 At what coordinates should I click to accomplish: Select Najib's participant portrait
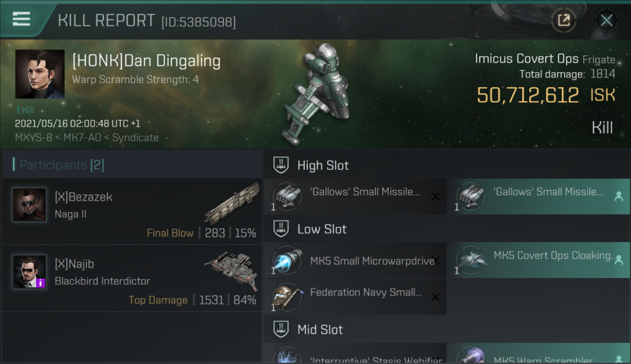[30, 272]
